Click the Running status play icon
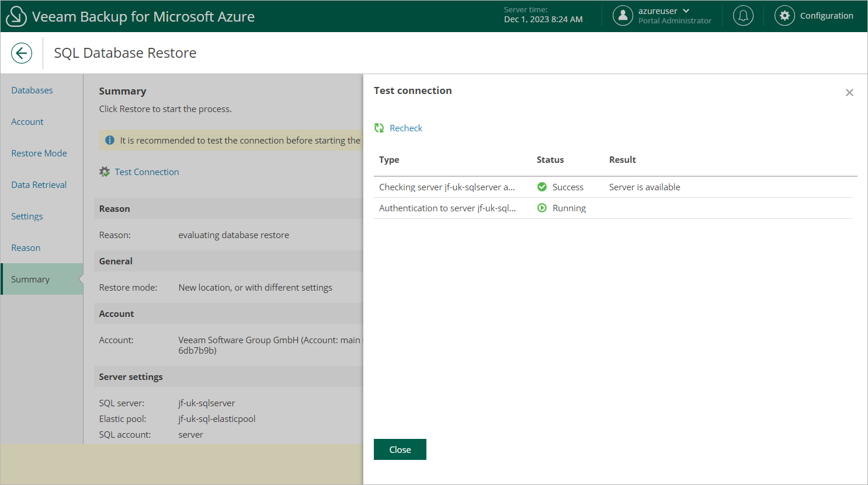The height and width of the screenshot is (485, 868). tap(542, 208)
